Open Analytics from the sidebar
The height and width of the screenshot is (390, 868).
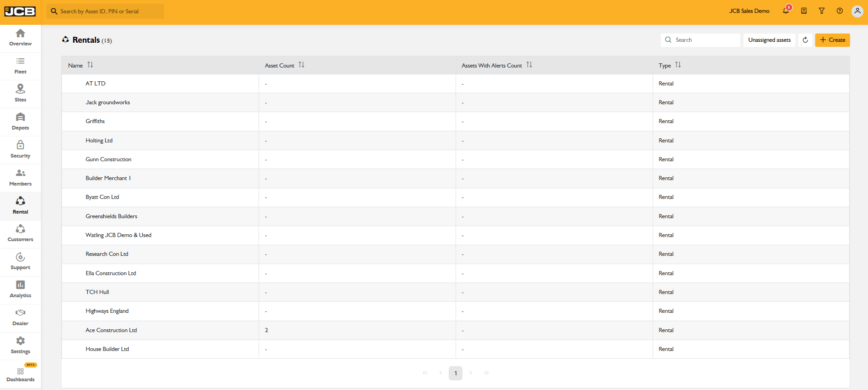point(20,290)
